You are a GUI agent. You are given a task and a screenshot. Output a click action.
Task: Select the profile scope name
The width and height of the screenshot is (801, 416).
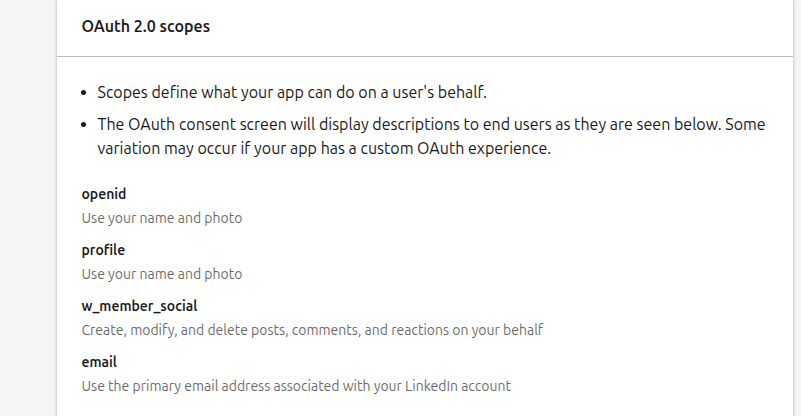coord(103,250)
